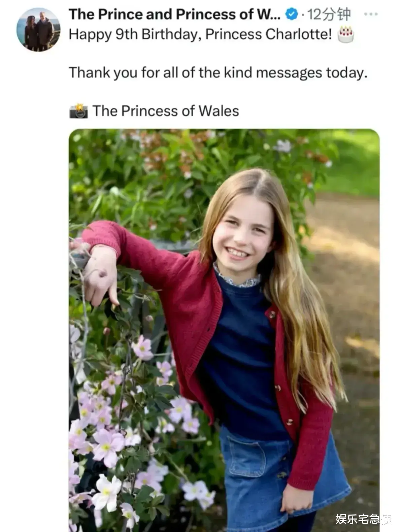
Task: Open the three-dot more options menu
Action: pos(371,14)
